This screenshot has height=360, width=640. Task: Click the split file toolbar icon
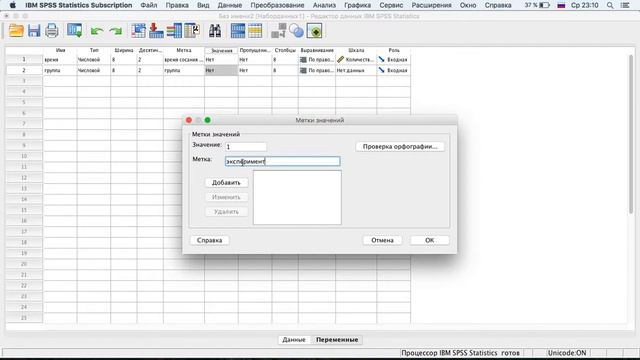point(238,31)
